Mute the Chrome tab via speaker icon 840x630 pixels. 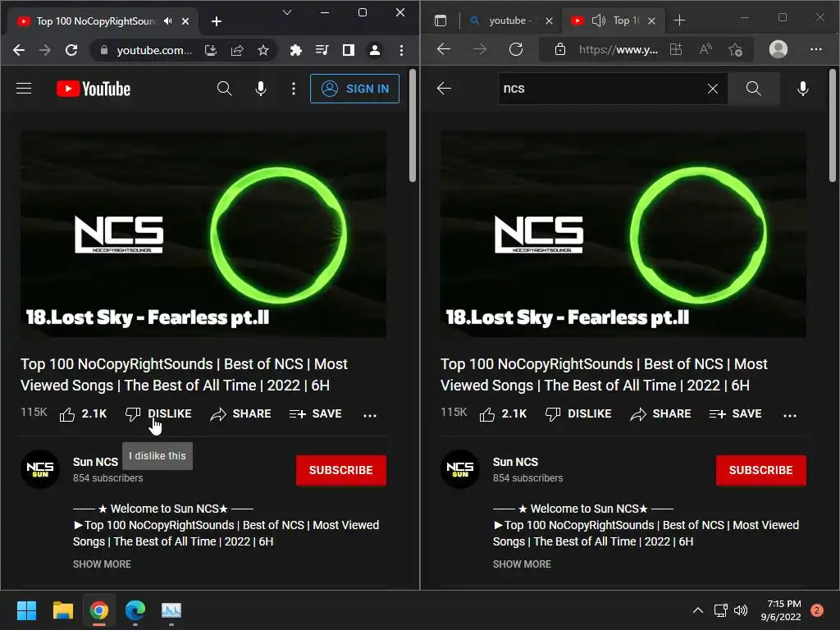167,21
